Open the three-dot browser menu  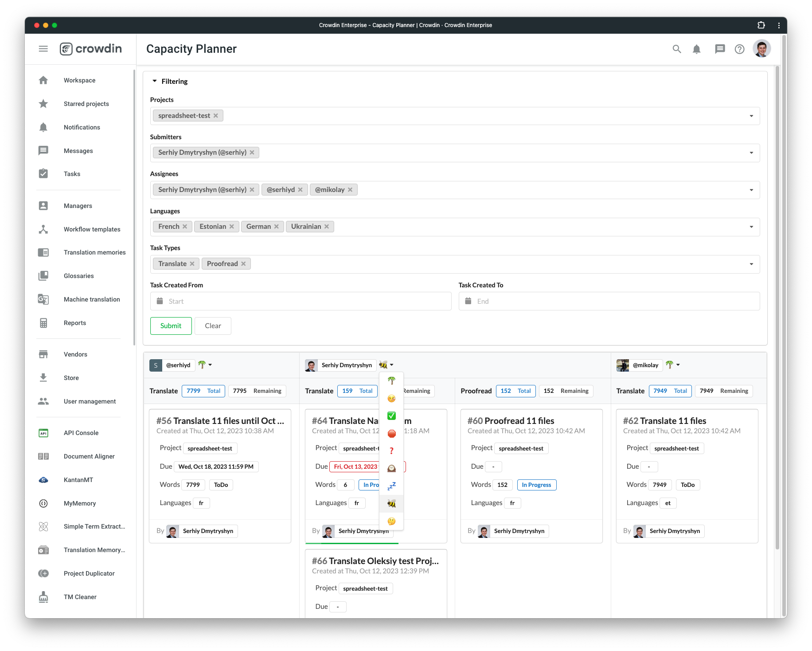tap(779, 25)
